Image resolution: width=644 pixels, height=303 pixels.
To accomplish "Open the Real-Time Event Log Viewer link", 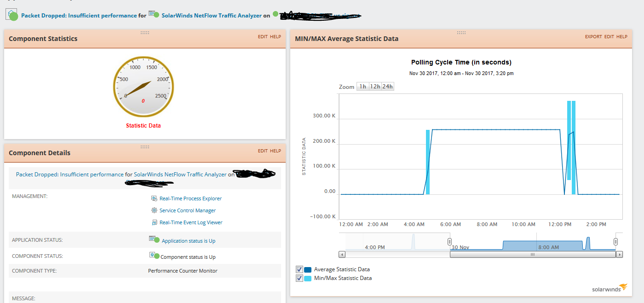I will (x=191, y=222).
